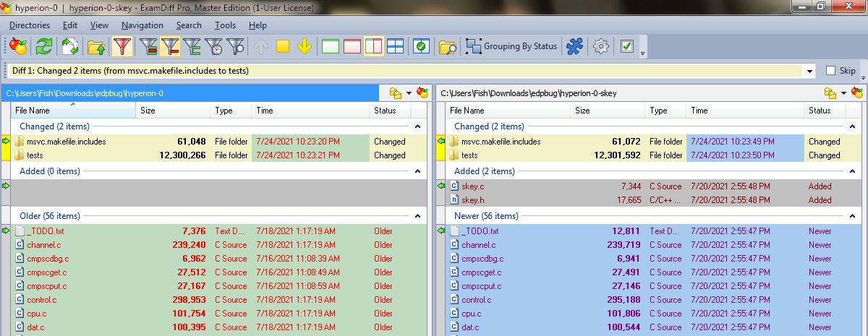Open the Navigation menu
This screenshot has height=336, width=868.
(x=142, y=25)
